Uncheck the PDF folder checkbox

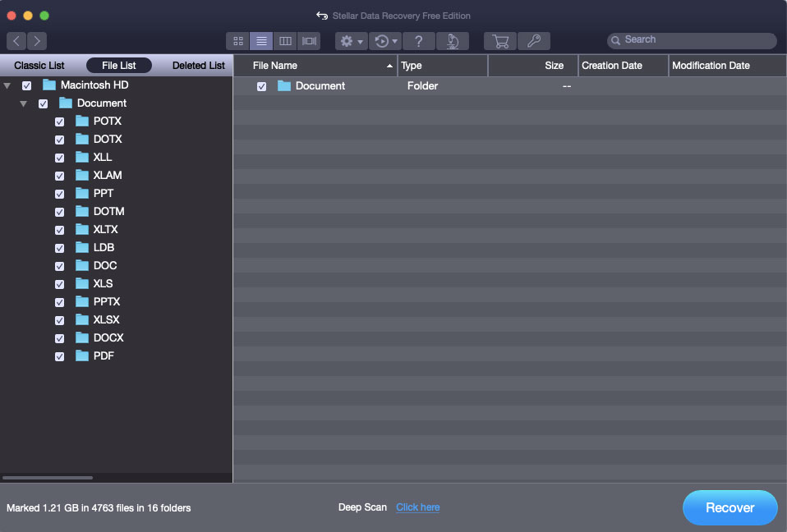(x=59, y=356)
